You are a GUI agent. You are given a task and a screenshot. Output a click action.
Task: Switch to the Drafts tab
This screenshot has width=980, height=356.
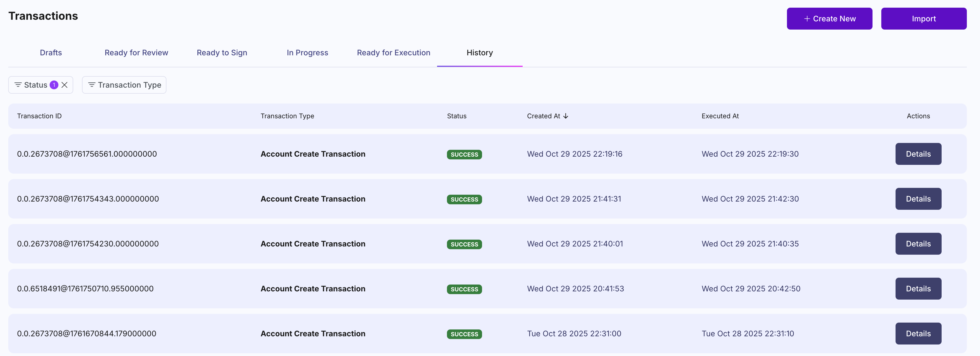(x=51, y=52)
